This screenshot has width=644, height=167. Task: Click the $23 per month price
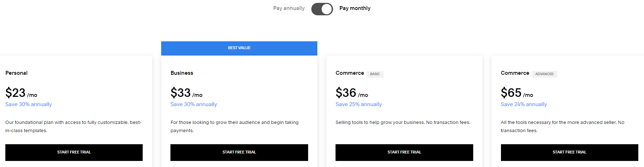pos(21,93)
